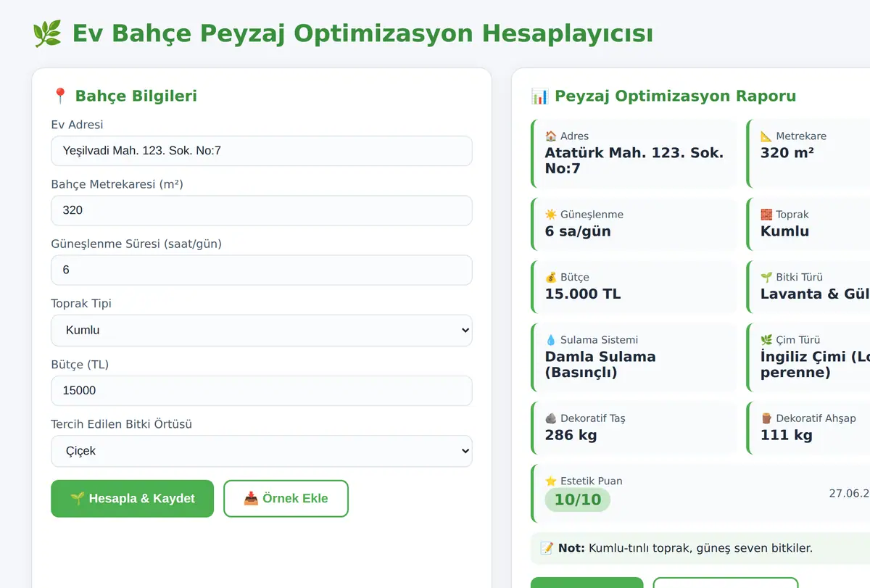Click the wood icon next to Dekoratif Ahşap
This screenshot has width=870, height=588.
[x=766, y=418]
